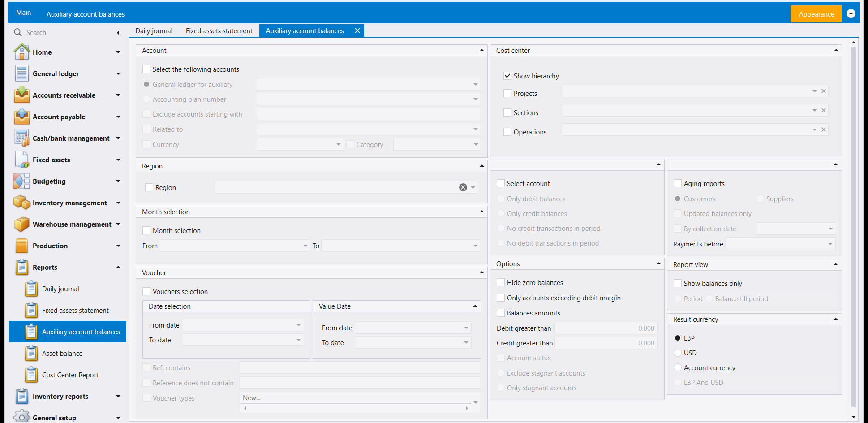Check Show balances only

[678, 283]
